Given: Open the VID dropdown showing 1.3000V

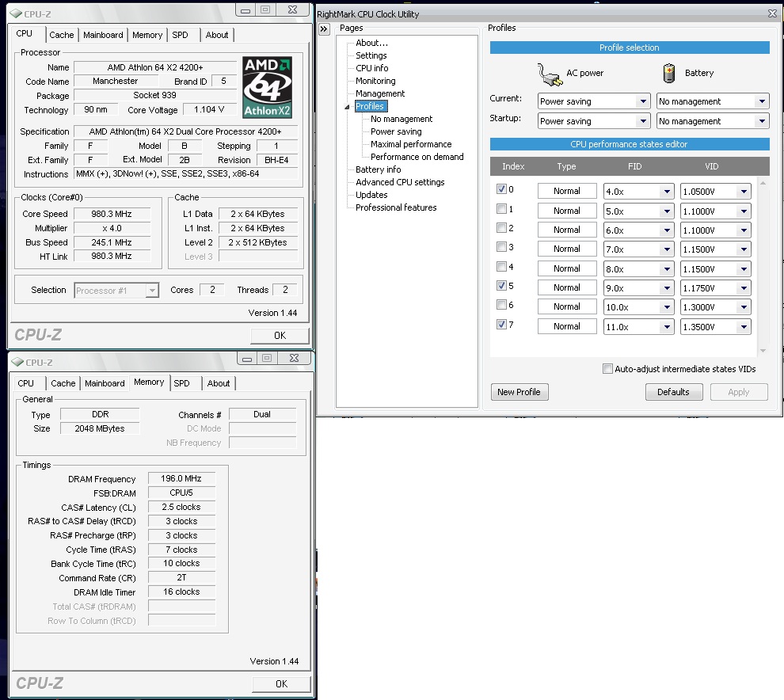Looking at the screenshot, I should 716,307.
